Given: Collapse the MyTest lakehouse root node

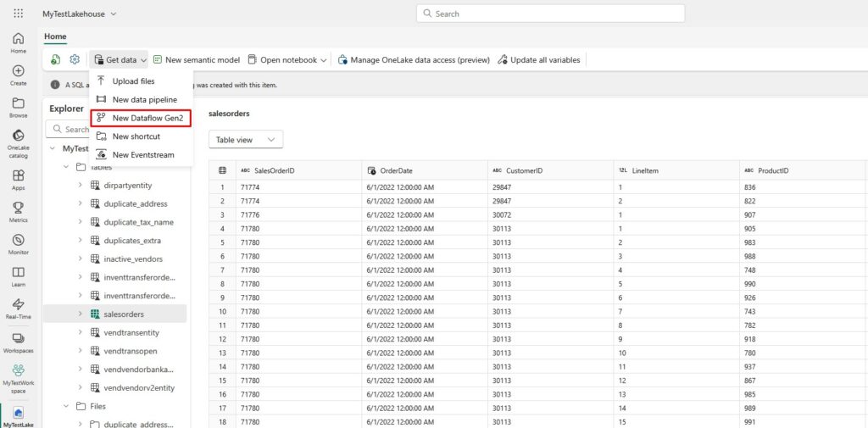Looking at the screenshot, I should [53, 148].
